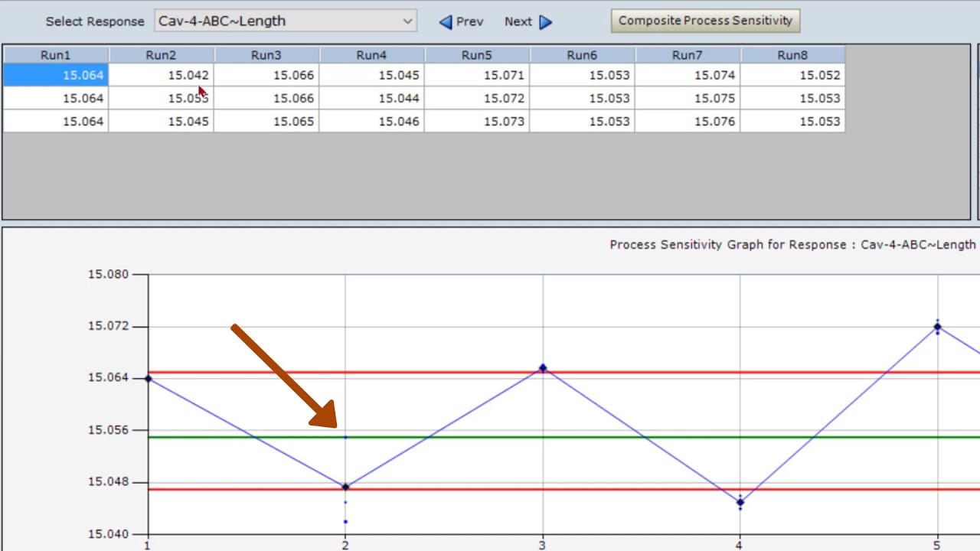Open Composite Process Sensitivity

coord(705,21)
